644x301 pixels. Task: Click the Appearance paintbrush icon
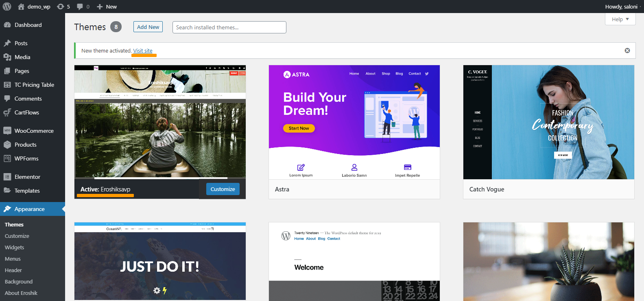point(7,209)
